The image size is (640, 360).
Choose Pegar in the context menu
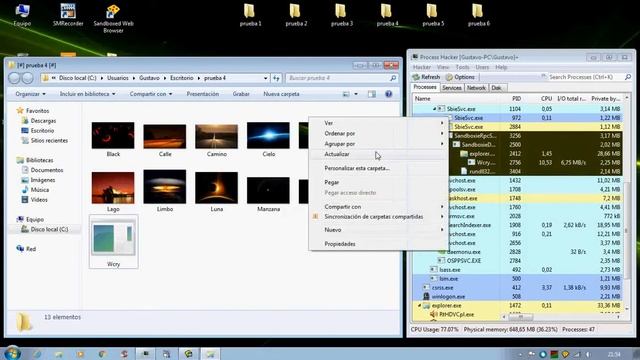tap(378, 182)
